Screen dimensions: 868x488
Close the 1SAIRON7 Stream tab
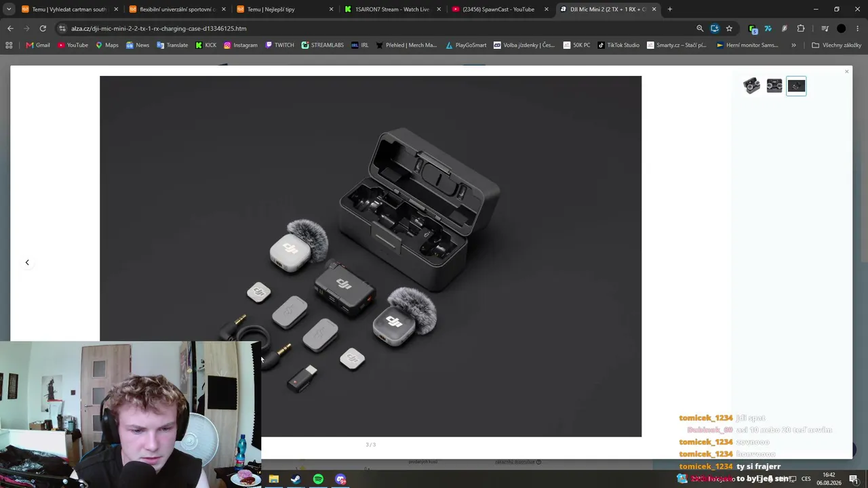click(x=439, y=9)
